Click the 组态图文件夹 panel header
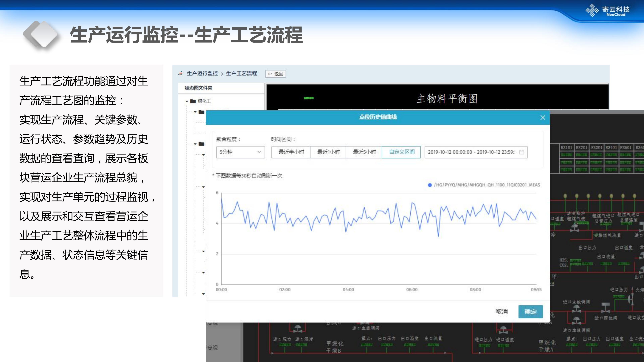Image resolution: width=644 pixels, height=362 pixels. coord(198,88)
